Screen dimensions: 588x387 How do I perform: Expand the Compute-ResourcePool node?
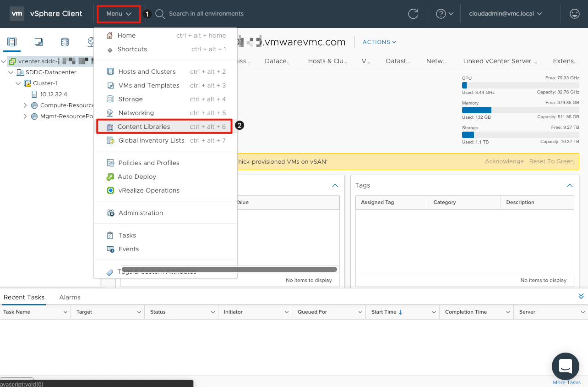(26, 105)
